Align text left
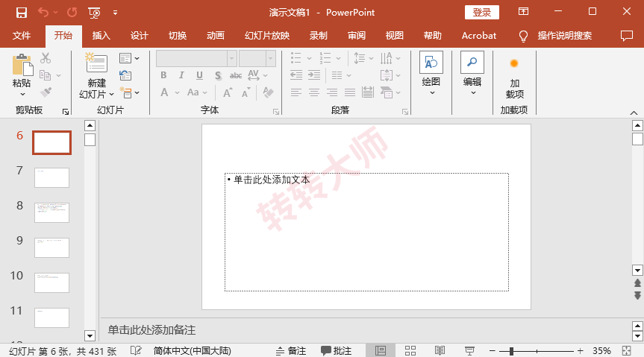 pos(296,92)
